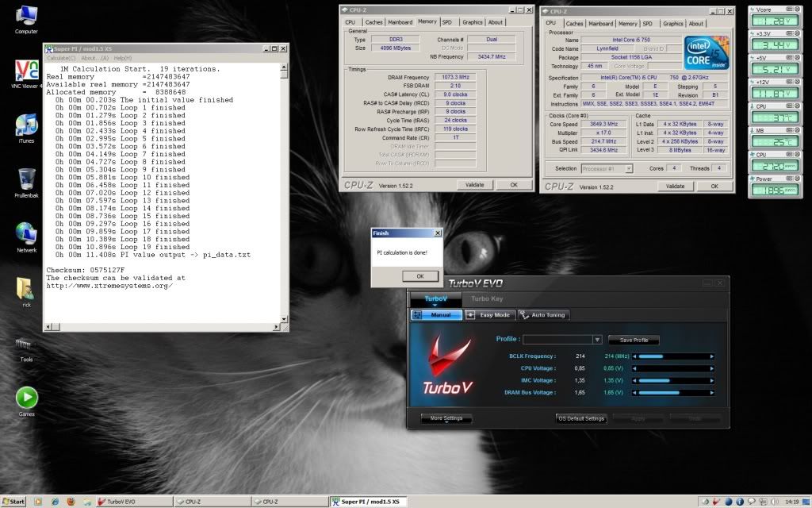Expand More Settings in TurboV EVO
The height and width of the screenshot is (508, 812).
click(446, 418)
